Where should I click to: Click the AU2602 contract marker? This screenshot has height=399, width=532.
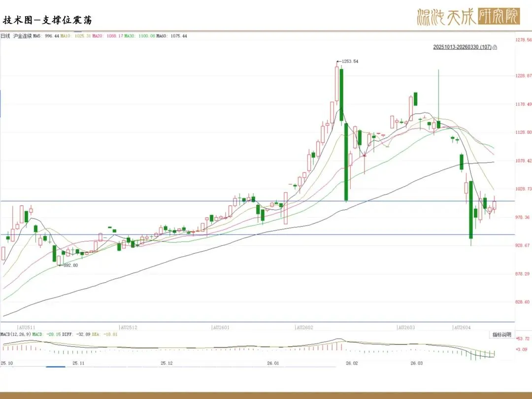(304, 328)
